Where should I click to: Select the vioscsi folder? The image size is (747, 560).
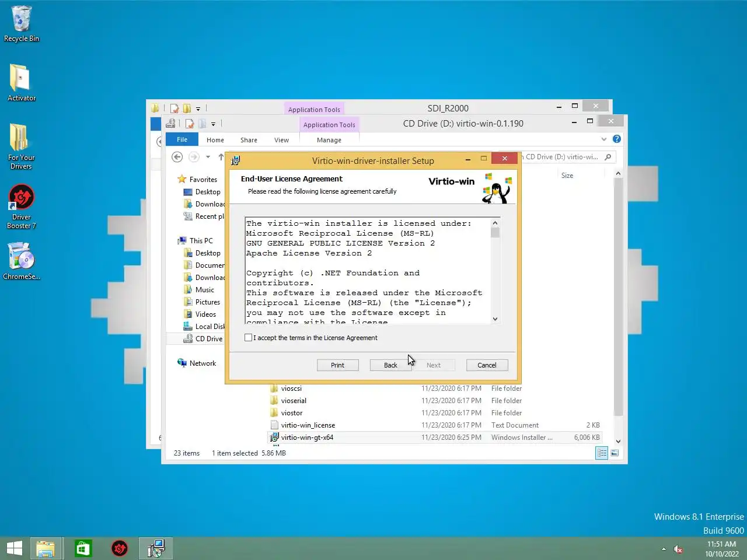point(291,388)
